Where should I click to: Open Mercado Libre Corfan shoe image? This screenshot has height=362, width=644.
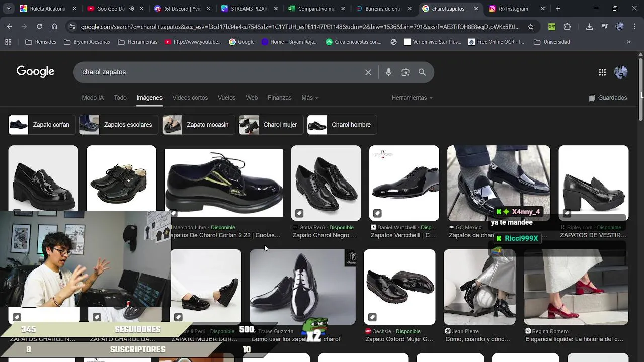click(x=223, y=183)
